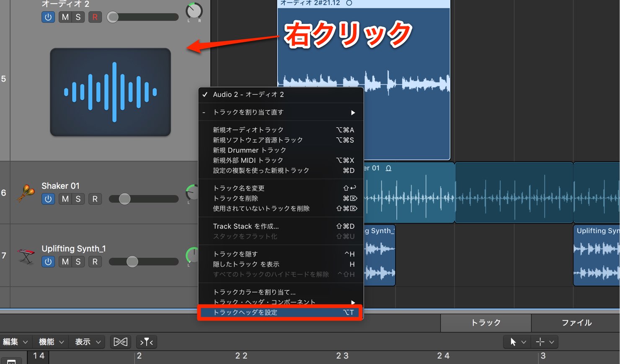Image resolution: width=620 pixels, height=364 pixels.
Task: Select 隠したトラック を表示 menu item
Action: [x=280, y=264]
